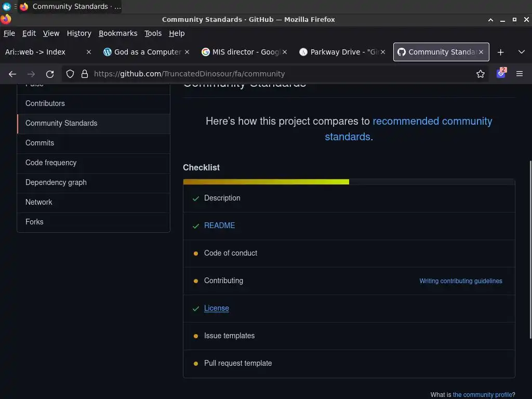Viewport: 532px width, 399px height.
Task: Open the License checklist link
Action: point(217,308)
